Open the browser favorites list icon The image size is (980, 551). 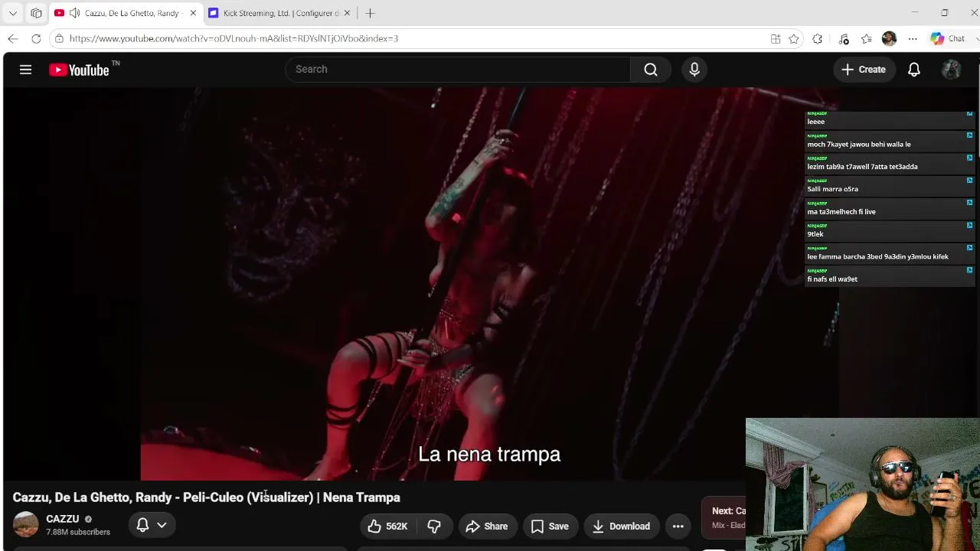coord(867,39)
